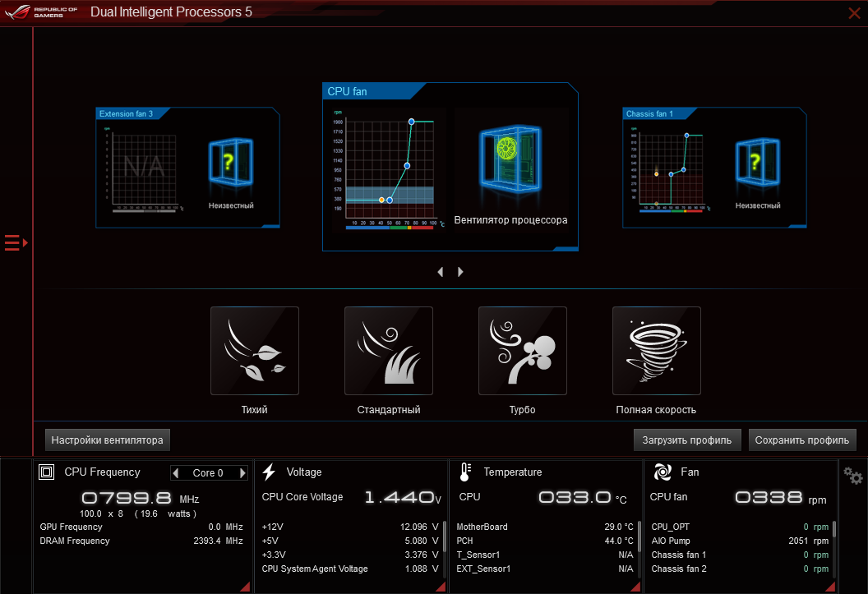
Task: Click the Temperature thermometer icon
Action: pos(465,472)
